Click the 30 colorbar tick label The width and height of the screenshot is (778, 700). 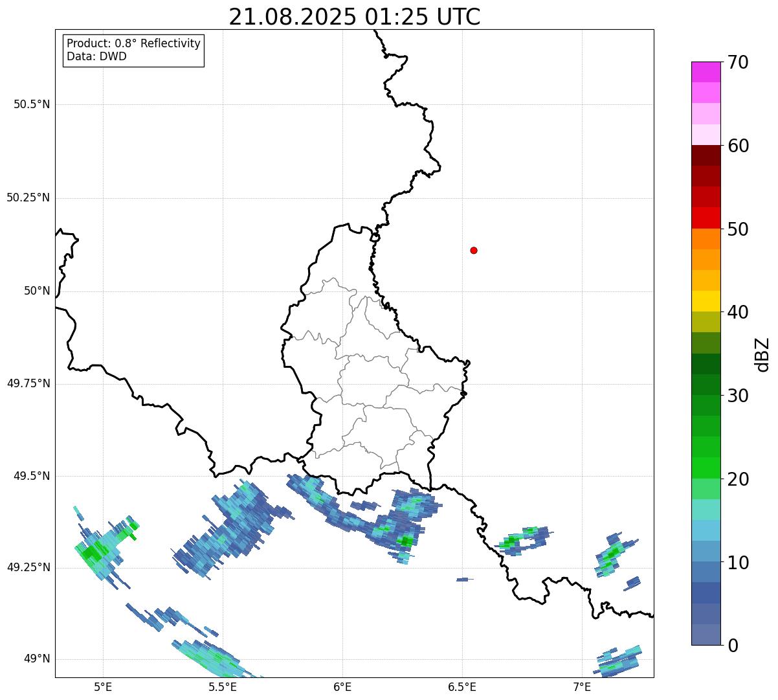coord(738,396)
